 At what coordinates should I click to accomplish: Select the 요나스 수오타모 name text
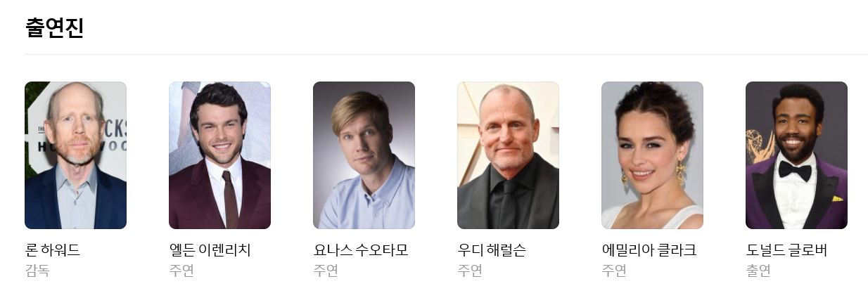[361, 250]
